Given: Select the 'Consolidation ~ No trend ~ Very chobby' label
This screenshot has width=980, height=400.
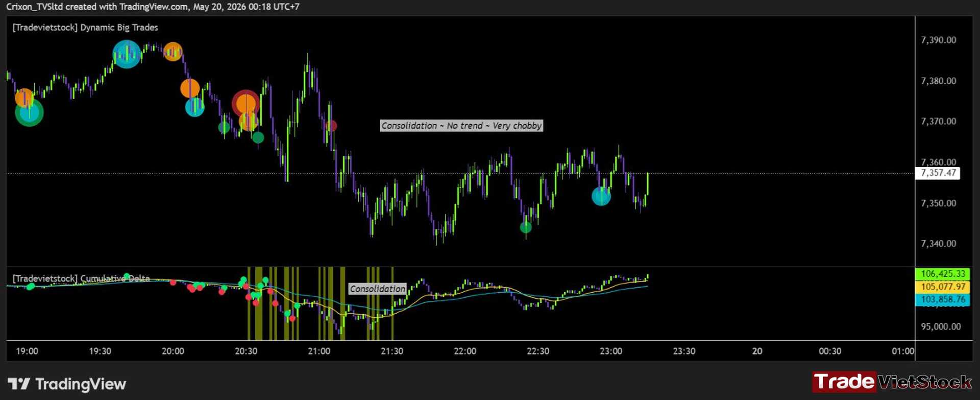Looking at the screenshot, I should (x=461, y=126).
